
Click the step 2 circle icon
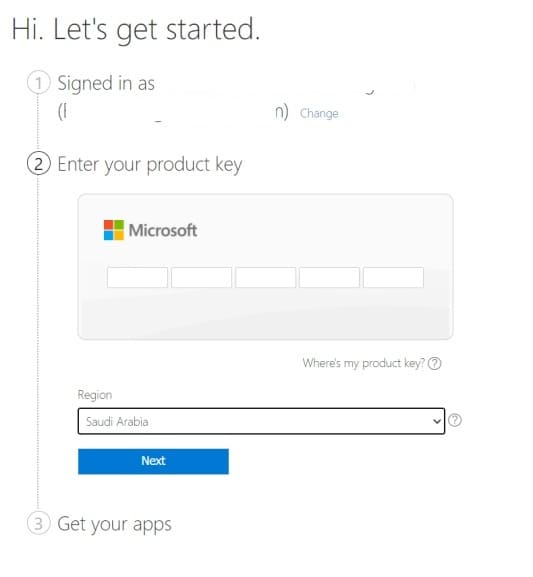click(38, 163)
